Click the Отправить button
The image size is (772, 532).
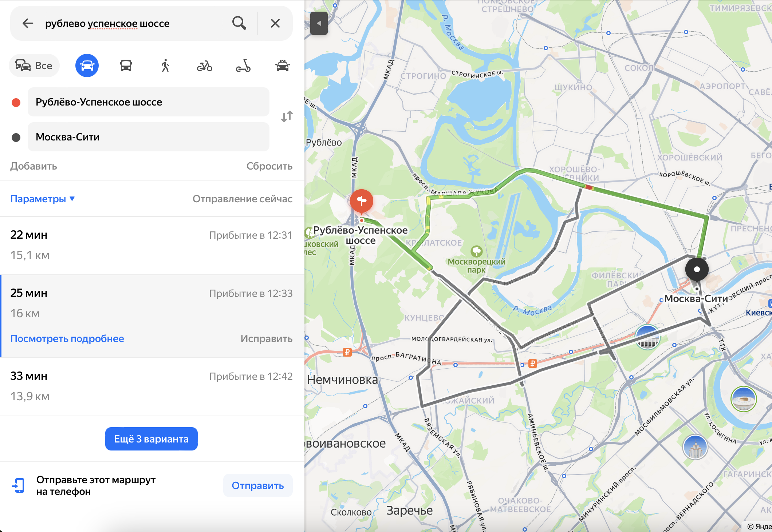[258, 485]
